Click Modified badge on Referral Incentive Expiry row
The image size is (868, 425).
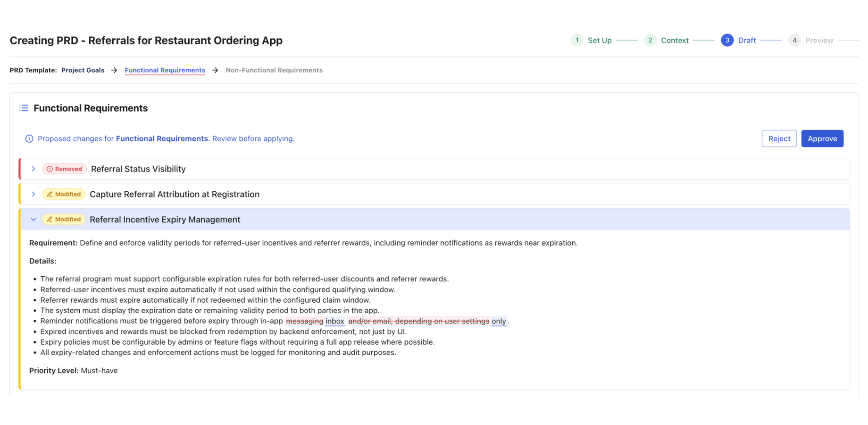[64, 220]
